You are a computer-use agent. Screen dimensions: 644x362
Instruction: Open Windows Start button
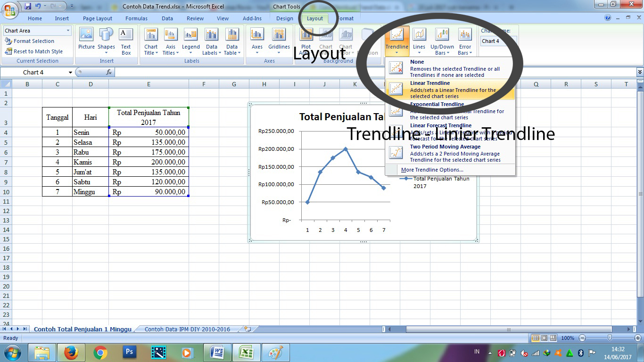(12, 352)
